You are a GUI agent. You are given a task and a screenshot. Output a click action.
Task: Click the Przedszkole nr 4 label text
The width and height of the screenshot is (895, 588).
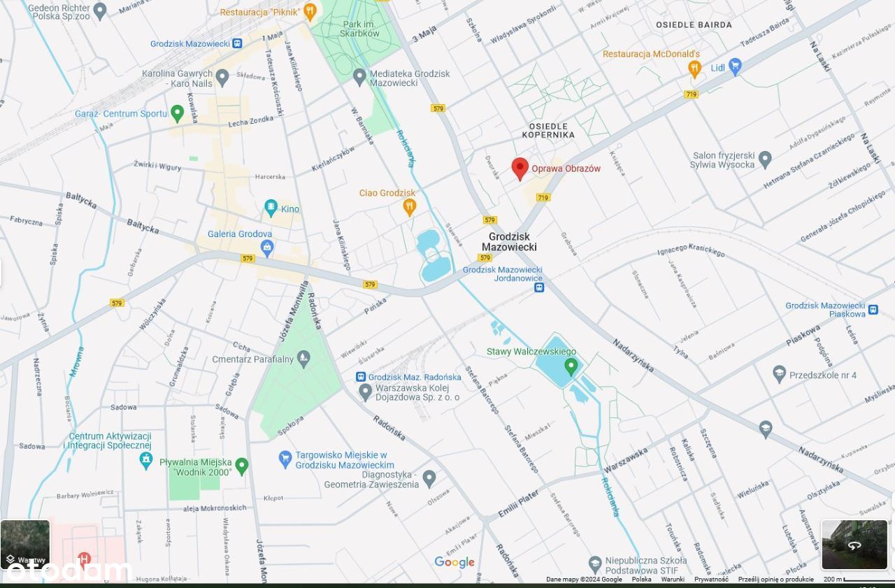coord(823,375)
